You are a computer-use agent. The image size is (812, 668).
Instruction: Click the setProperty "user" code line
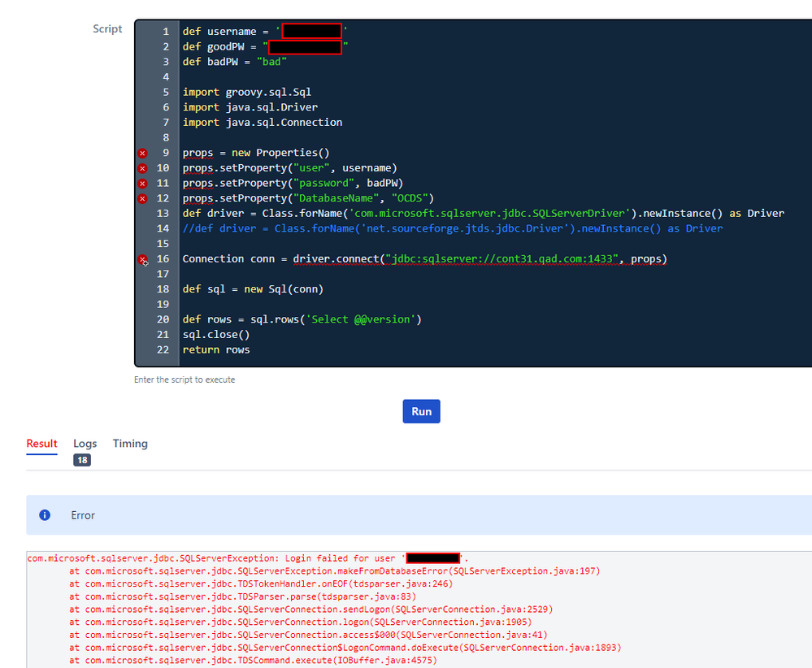tap(289, 167)
